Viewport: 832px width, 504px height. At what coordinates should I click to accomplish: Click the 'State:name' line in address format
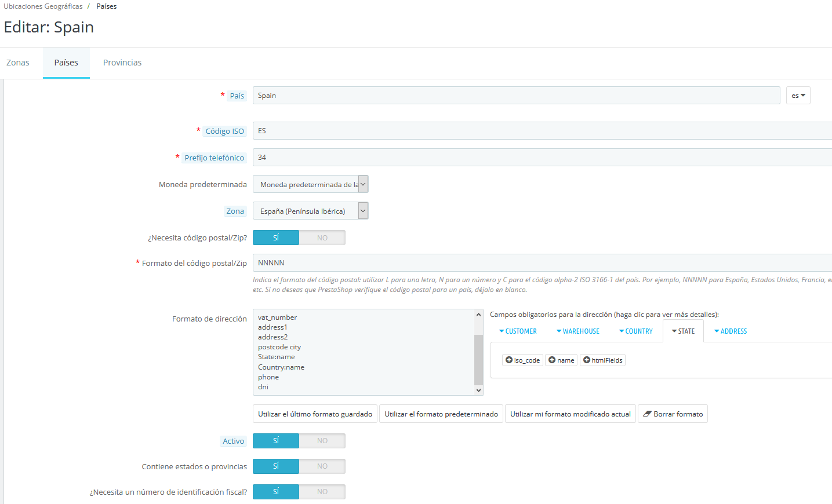pyautogui.click(x=277, y=357)
